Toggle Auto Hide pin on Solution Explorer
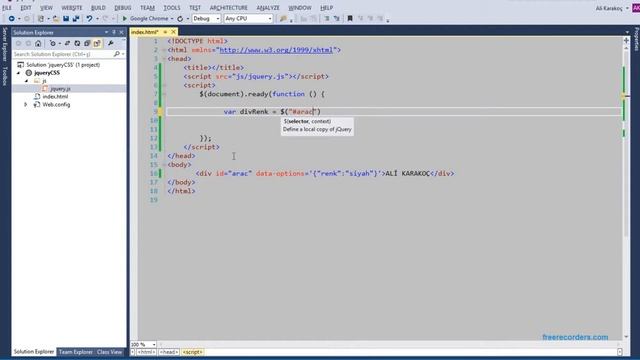 [x=114, y=32]
